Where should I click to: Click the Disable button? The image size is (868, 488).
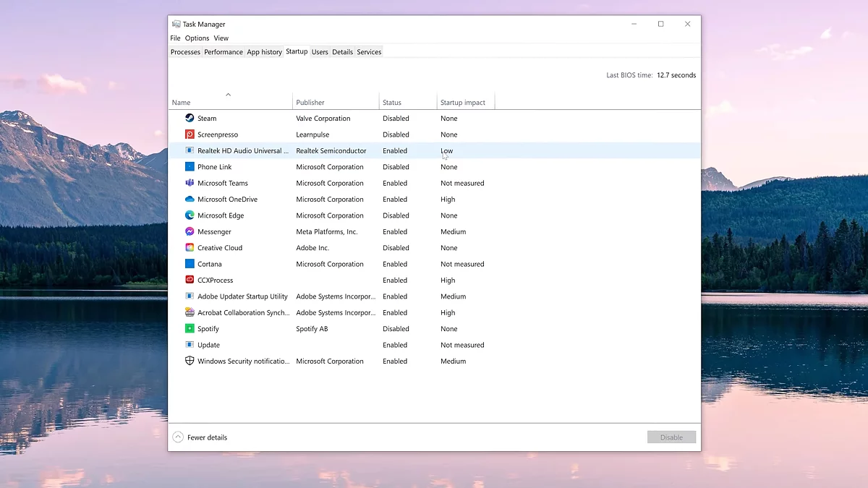click(671, 437)
